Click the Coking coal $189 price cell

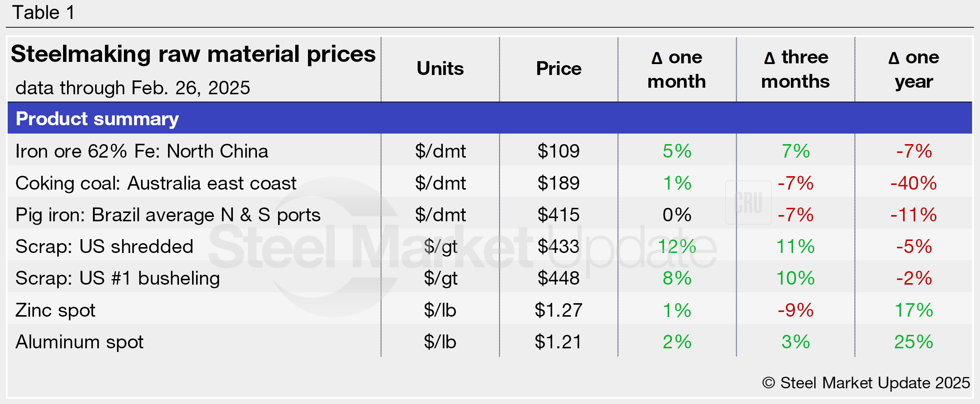tap(558, 183)
